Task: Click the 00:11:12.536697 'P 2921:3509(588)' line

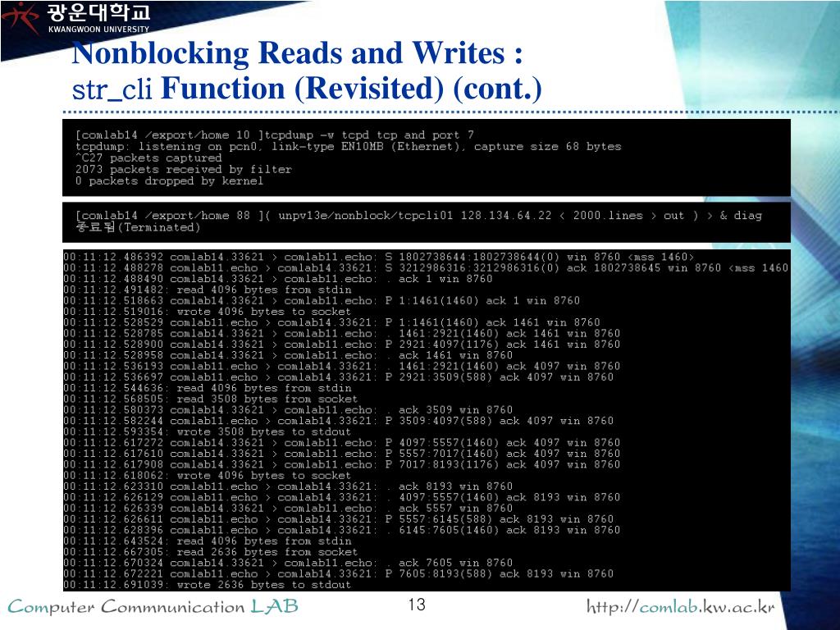Action: click(x=338, y=377)
